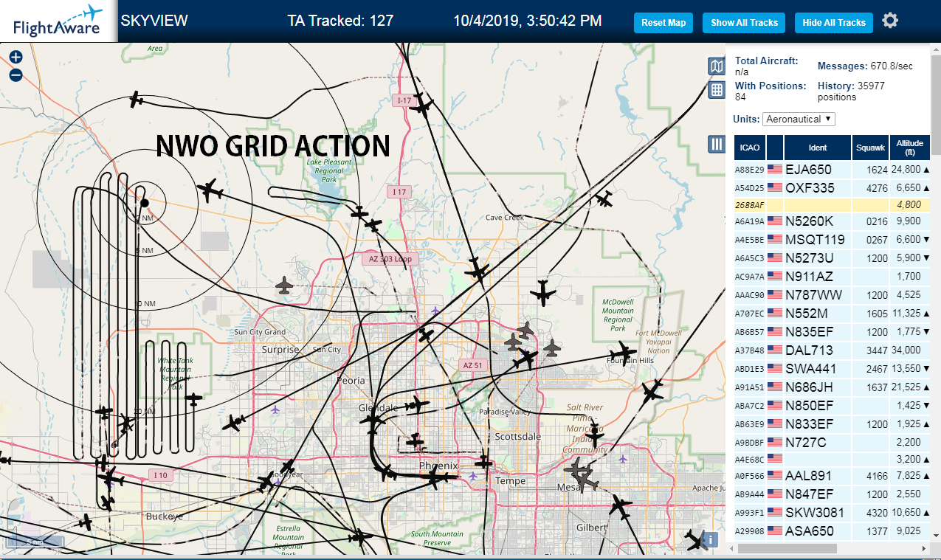Select the aircraft below NWO GRID ACTION text
The image size is (941, 560).
click(x=211, y=190)
